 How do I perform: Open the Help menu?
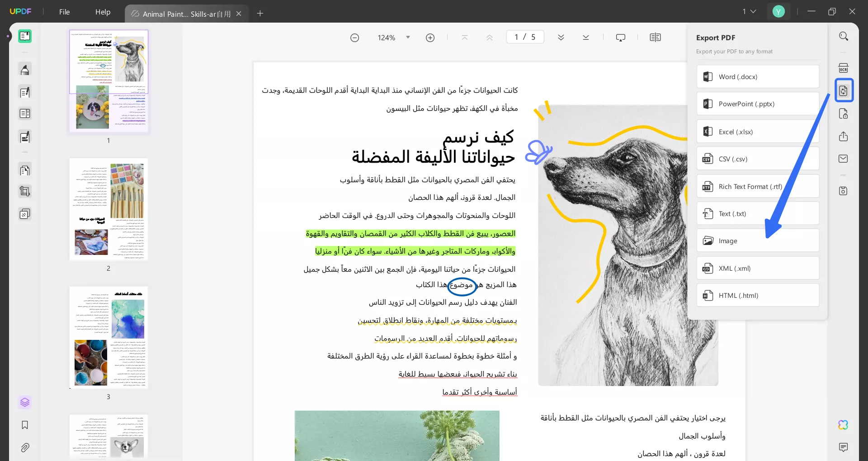pyautogui.click(x=103, y=12)
